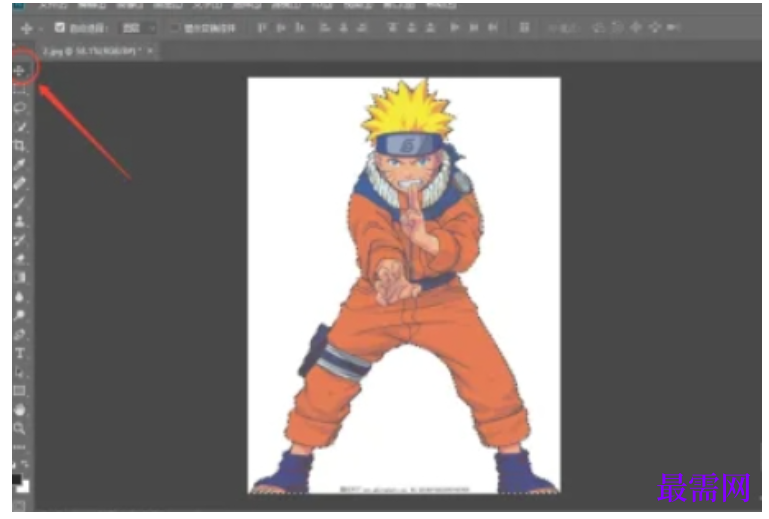Click the Naruto character image on canvas
This screenshot has width=769, height=519.
[405, 286]
